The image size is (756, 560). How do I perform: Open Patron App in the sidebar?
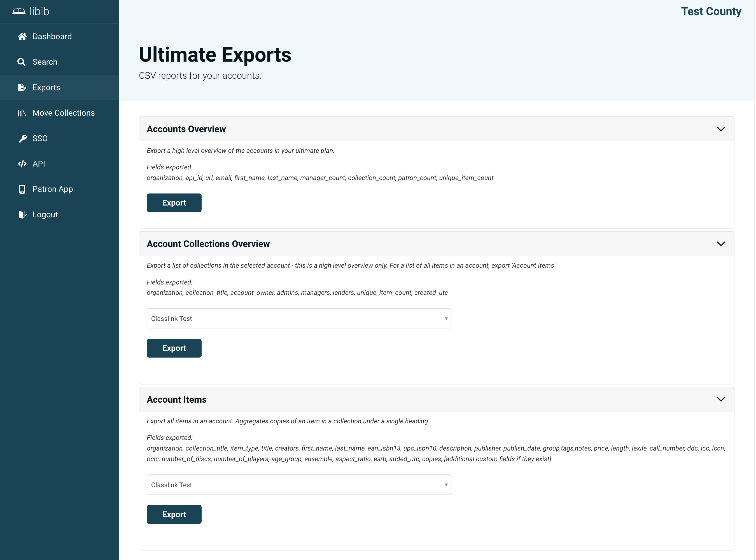pos(59,189)
